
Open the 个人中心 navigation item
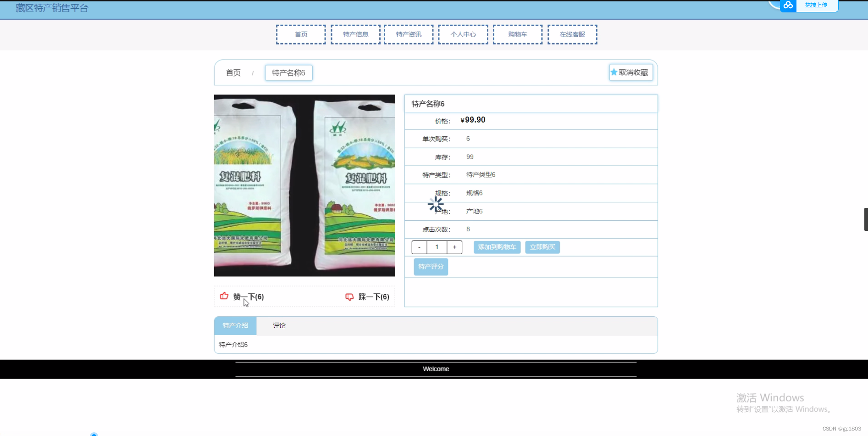(x=463, y=34)
